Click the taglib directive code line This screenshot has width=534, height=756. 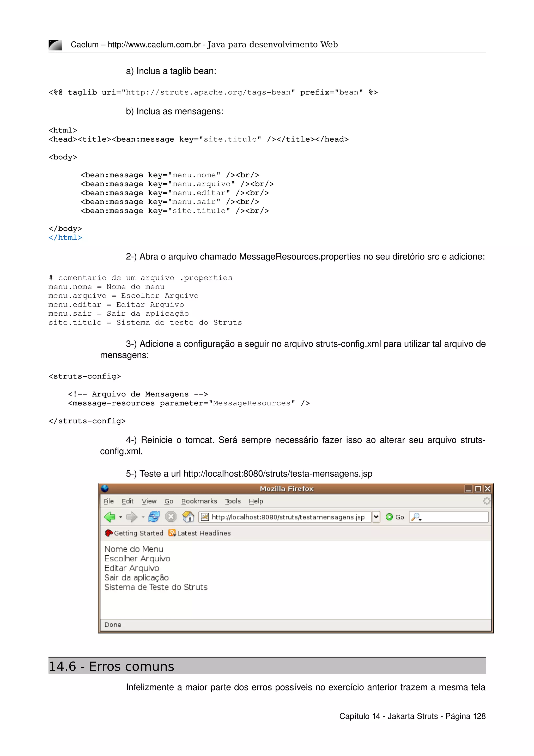click(x=213, y=92)
